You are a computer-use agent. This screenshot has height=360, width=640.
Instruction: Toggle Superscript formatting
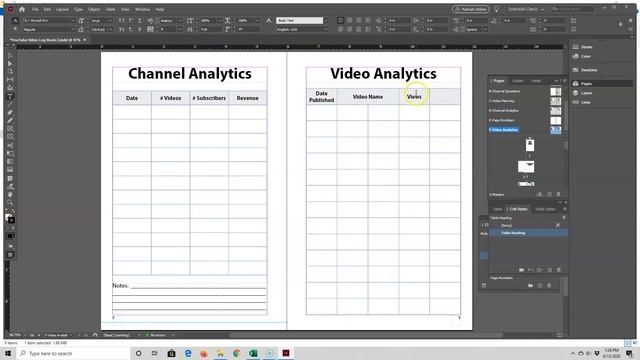pyautogui.click(x=131, y=20)
